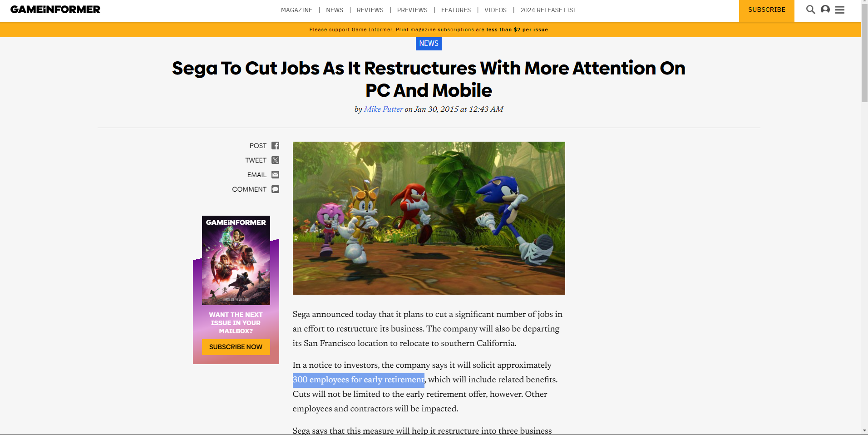Click the Subscribe Now button
Image resolution: width=868 pixels, height=435 pixels.
pyautogui.click(x=236, y=347)
